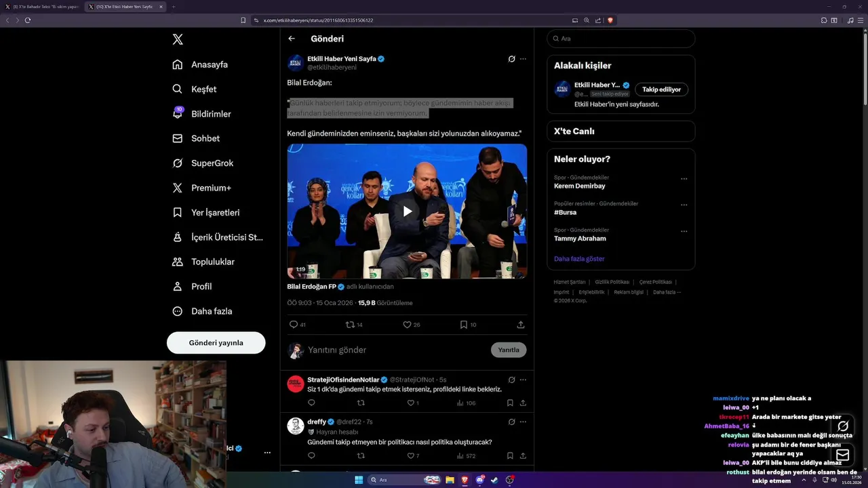Screen dimensions: 868x488
Task: Open Profil page
Action: point(192,286)
